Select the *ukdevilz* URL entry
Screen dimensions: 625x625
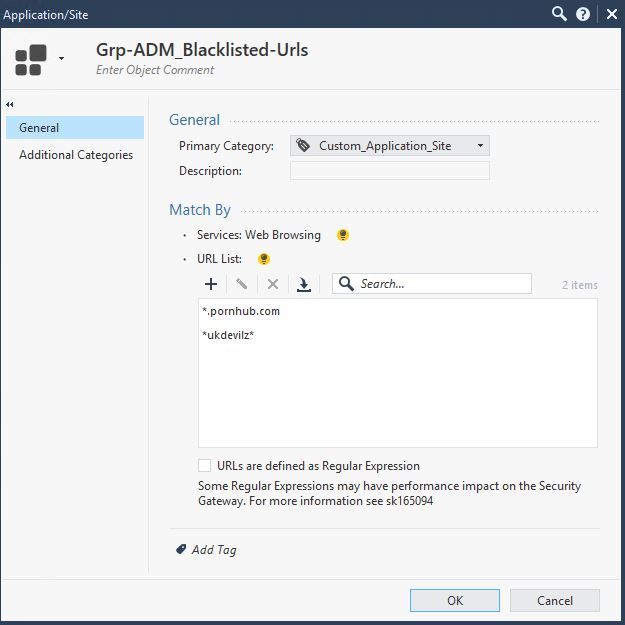pyautogui.click(x=228, y=335)
